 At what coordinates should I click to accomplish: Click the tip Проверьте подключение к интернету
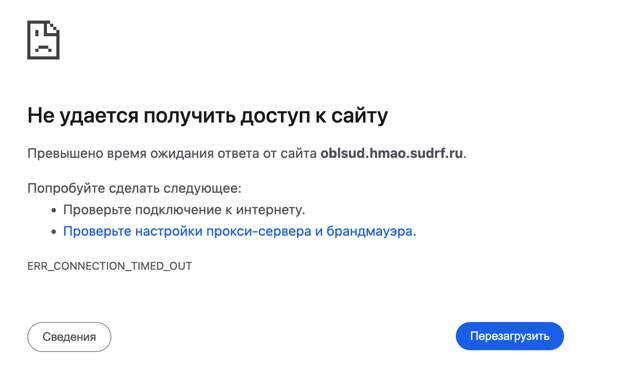pyautogui.click(x=184, y=210)
